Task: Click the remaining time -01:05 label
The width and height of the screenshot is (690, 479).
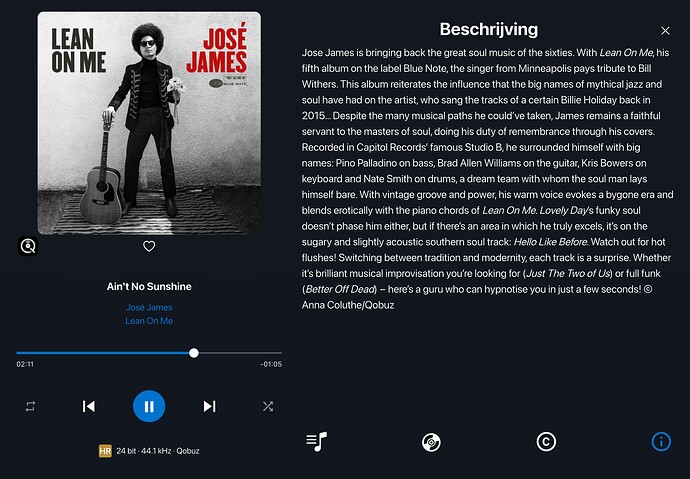Action: coord(270,365)
